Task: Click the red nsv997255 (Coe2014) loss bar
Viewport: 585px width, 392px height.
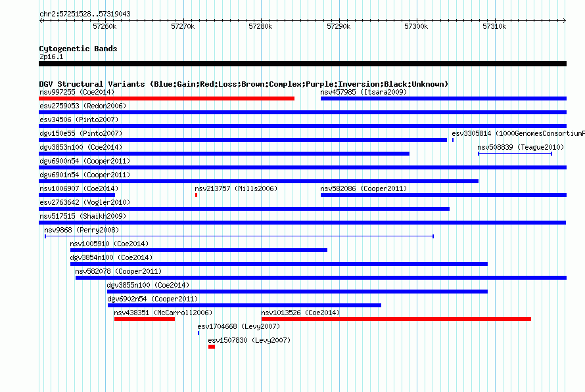Action: [x=166, y=98]
